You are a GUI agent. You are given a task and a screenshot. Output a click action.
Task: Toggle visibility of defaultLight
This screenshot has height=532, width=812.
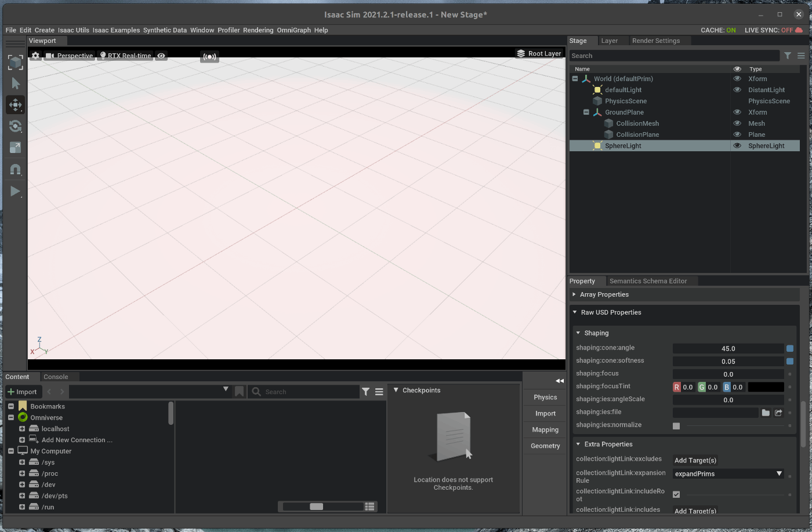tap(737, 90)
